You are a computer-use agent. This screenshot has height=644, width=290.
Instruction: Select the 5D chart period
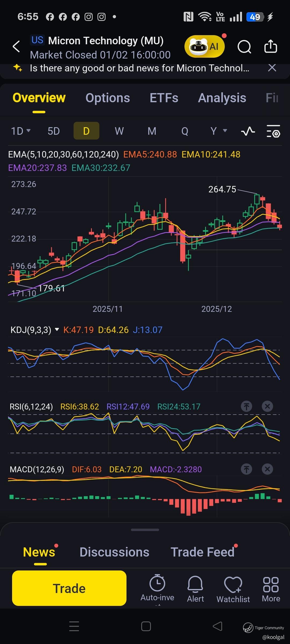(x=53, y=131)
